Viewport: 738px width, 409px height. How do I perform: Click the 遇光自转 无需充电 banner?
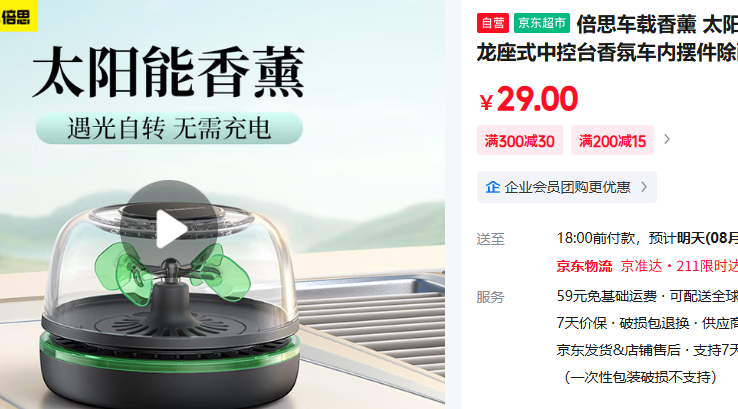point(169,128)
